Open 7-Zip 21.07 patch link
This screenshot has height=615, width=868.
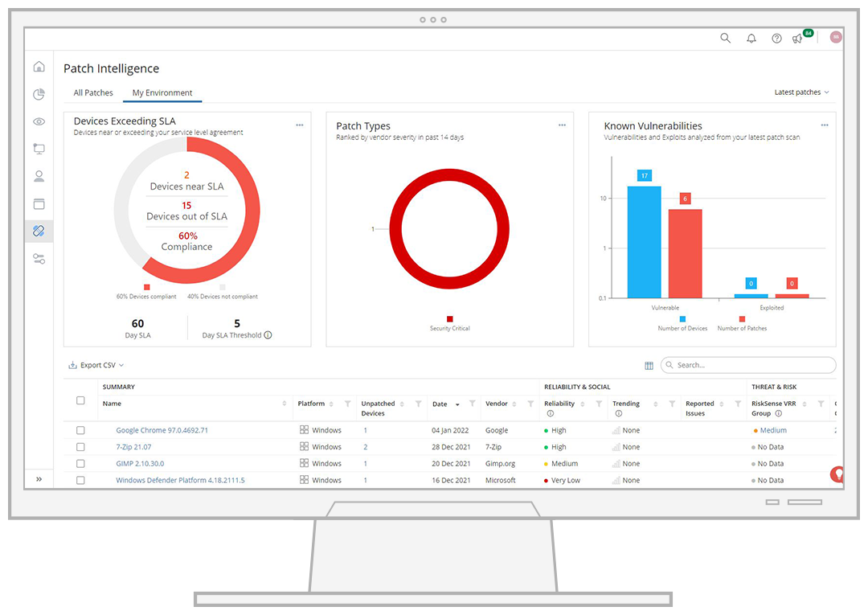[133, 447]
